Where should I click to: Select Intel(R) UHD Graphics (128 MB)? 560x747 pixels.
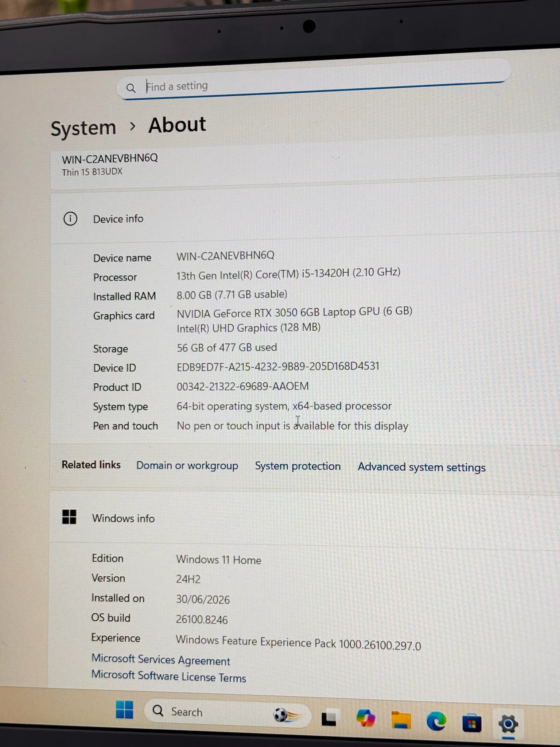tap(249, 328)
